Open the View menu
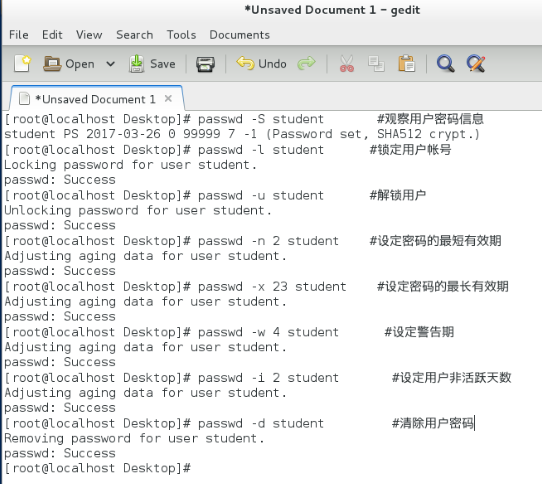This screenshot has height=484, width=542. pyautogui.click(x=89, y=35)
